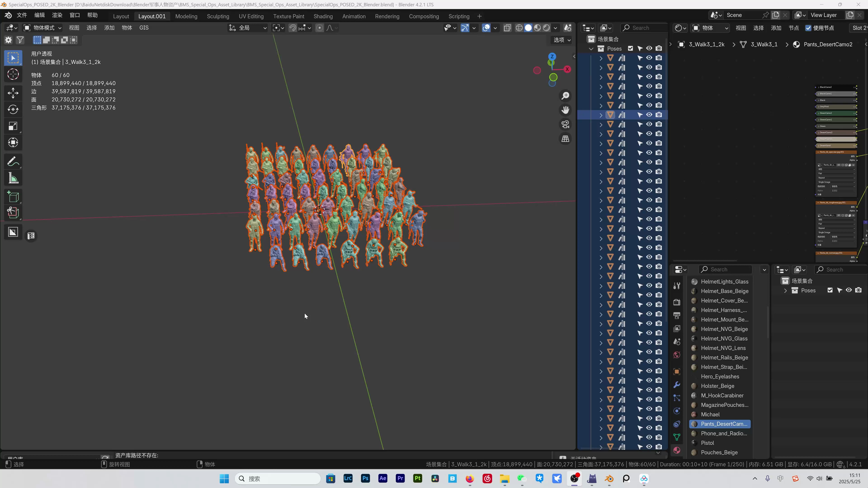Open the viewport shading options dropdown arrow
Image resolution: width=868 pixels, height=488 pixels.
pyautogui.click(x=555, y=28)
